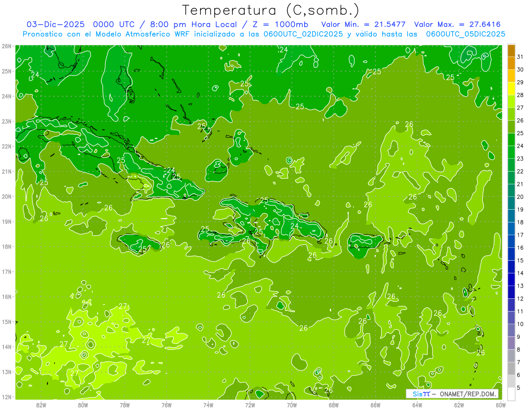This screenshot has width=532, height=411.
Task: Click the "15N" latitude axis label
Action: pyautogui.click(x=7, y=321)
